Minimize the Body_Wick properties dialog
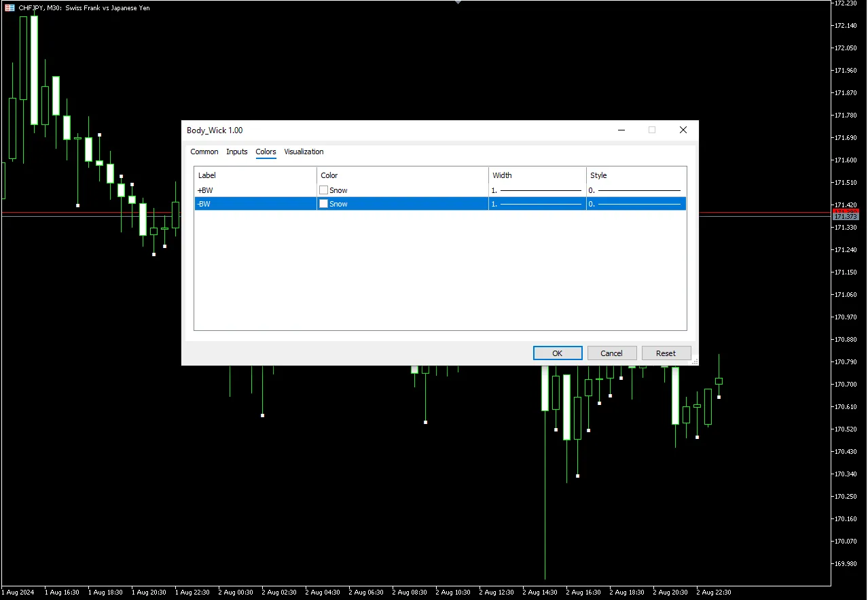 point(621,130)
